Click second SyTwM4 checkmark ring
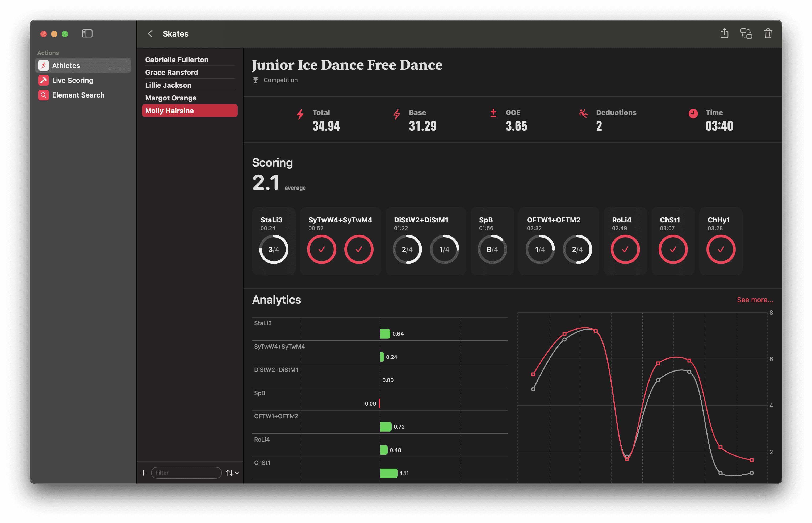This screenshot has width=812, height=523. pos(359,250)
